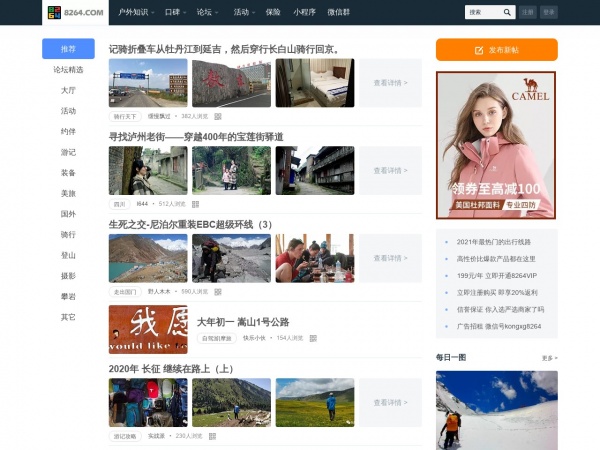Click QR code icon in 骑行天下 post row
The image size is (600, 450).
pos(218,116)
